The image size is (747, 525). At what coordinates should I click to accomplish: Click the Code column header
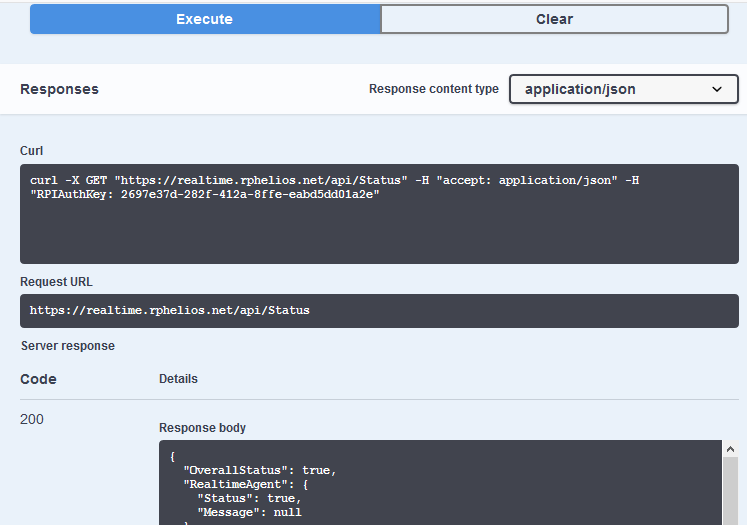pyautogui.click(x=38, y=379)
